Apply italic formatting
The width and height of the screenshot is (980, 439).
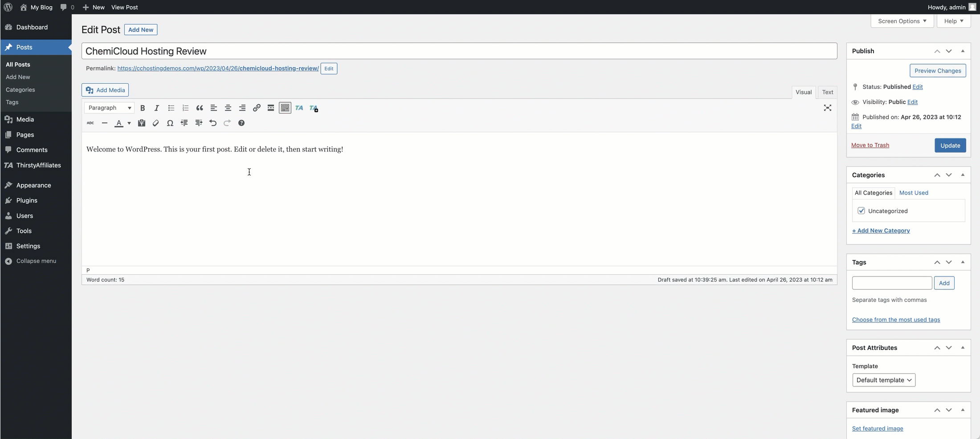click(x=156, y=108)
